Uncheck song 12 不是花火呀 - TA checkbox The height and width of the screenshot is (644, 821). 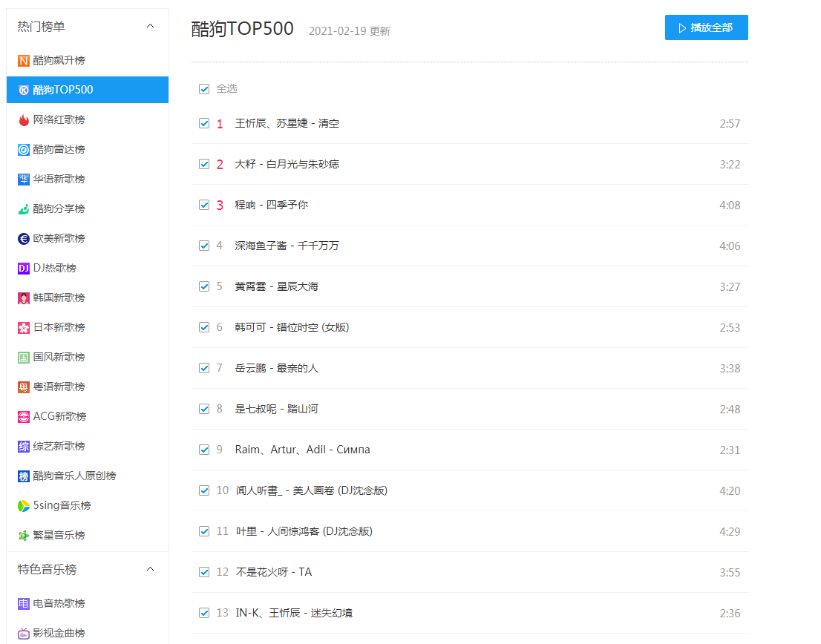tap(204, 572)
